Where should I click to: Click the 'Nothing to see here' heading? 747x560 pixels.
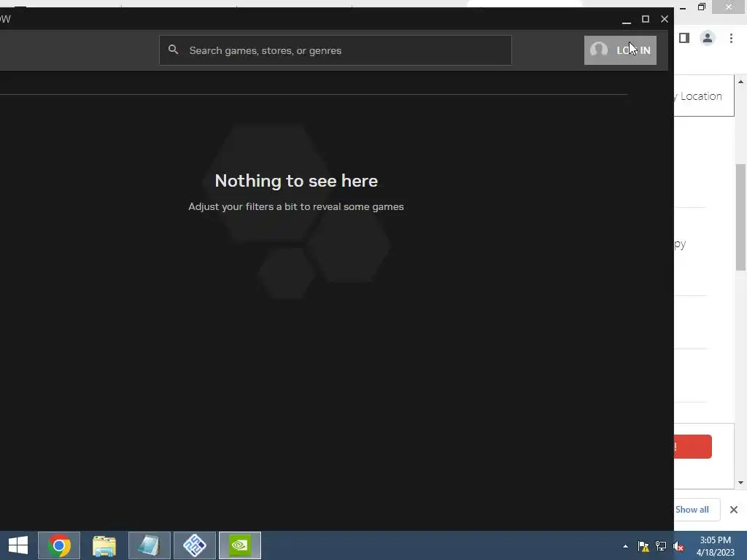(x=296, y=181)
